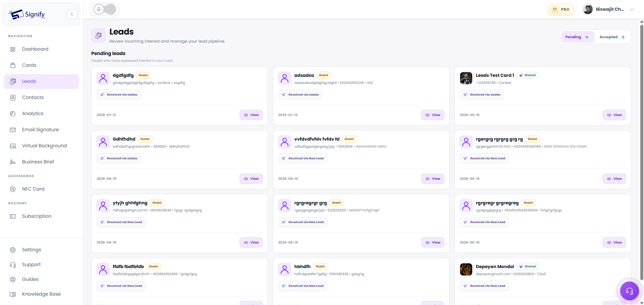This screenshot has width=644, height=305.
Task: Click the Guest badge next to hbhdfh
Action: [x=320, y=266]
